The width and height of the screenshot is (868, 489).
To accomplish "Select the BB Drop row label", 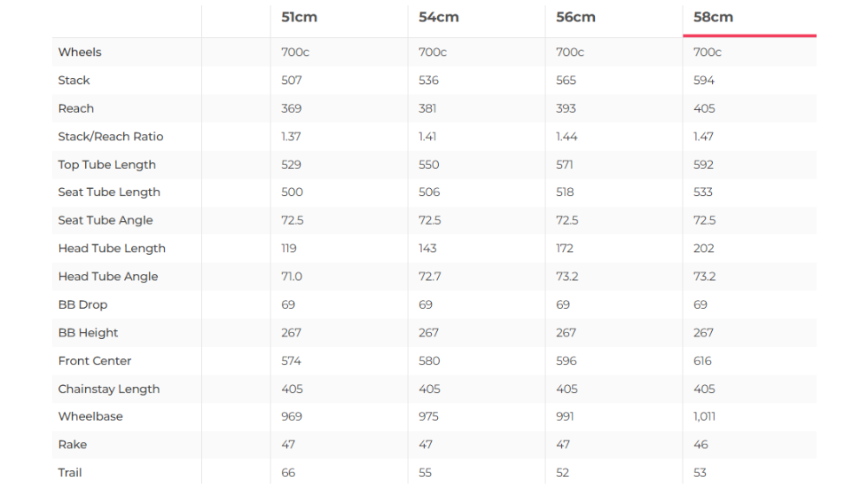I will pos(82,304).
